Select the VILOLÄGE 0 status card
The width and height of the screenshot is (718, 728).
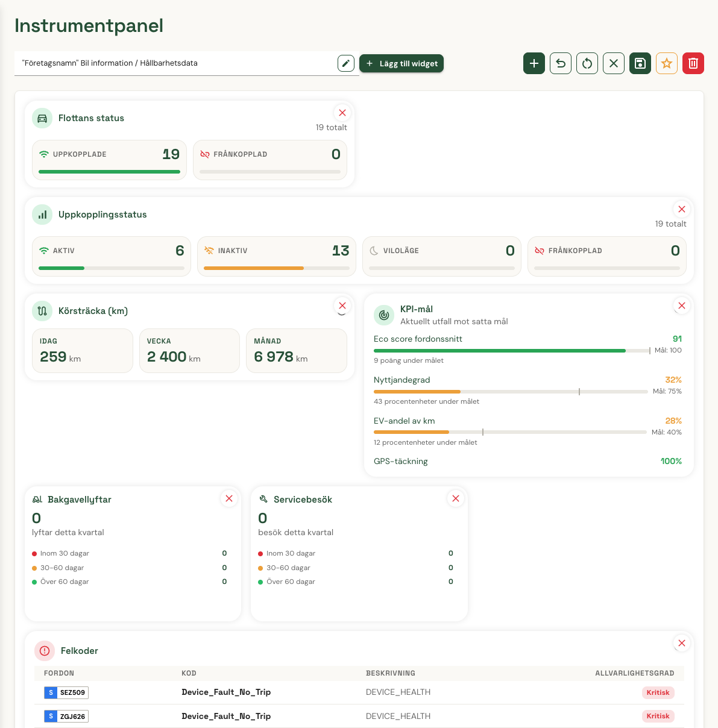(442, 256)
